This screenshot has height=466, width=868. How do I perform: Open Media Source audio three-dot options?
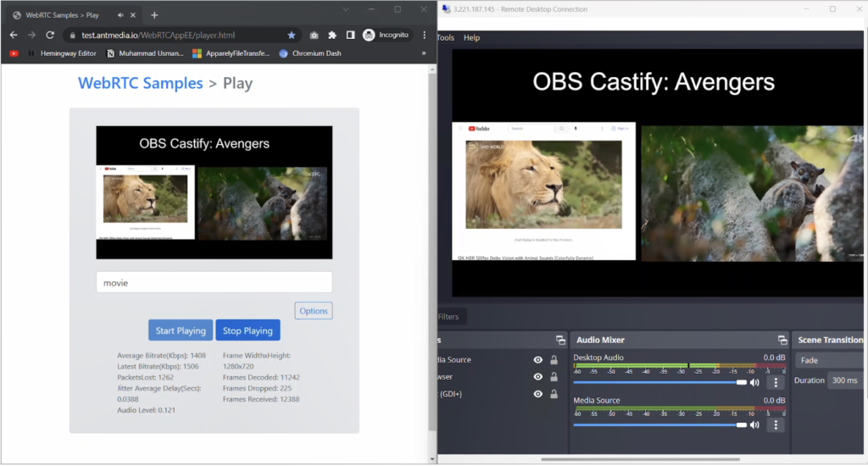click(x=776, y=425)
